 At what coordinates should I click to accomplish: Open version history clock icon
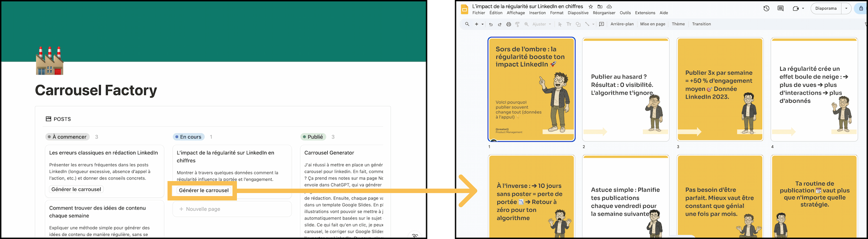[766, 8]
